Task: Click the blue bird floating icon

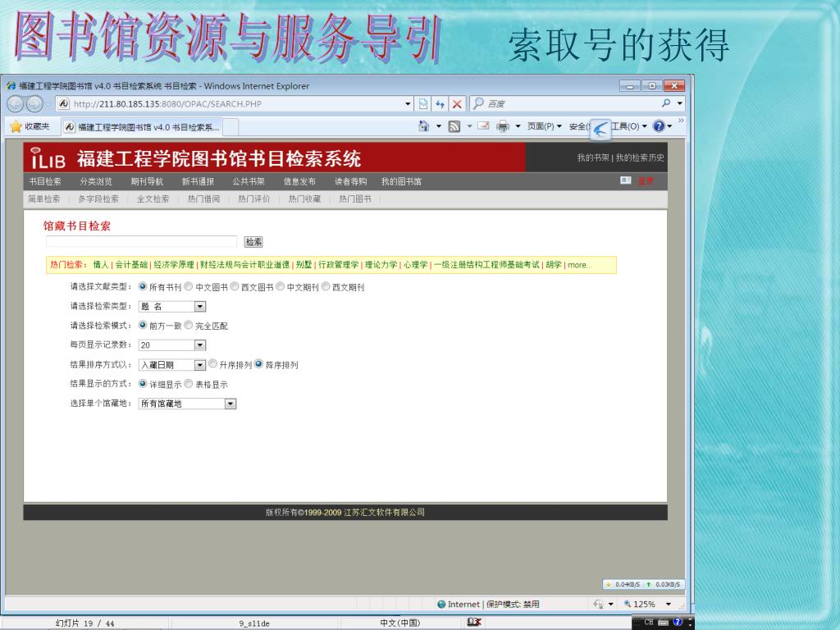Action: [x=600, y=130]
